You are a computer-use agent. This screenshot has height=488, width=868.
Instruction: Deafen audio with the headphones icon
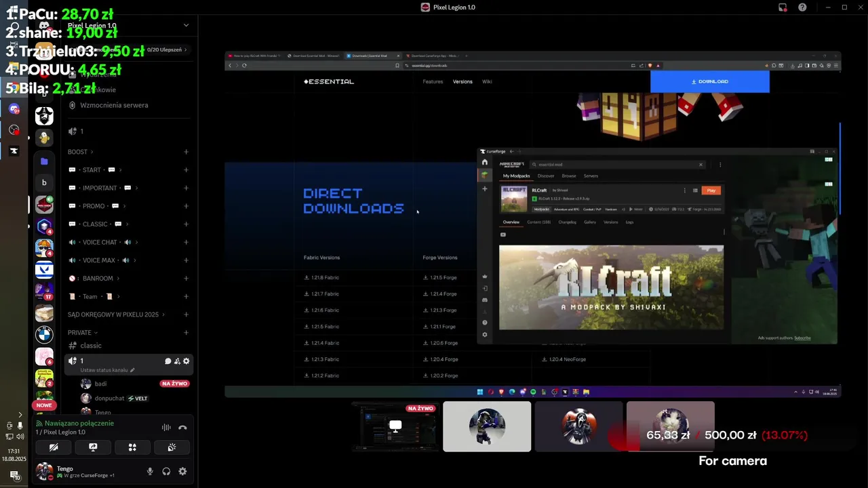coord(166,472)
